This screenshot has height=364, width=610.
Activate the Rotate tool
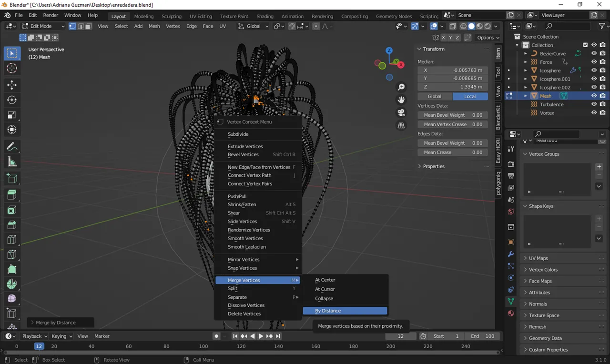point(12,100)
